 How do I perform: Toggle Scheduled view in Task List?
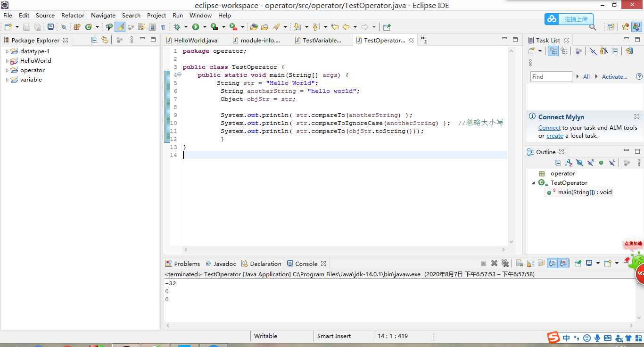563,51
